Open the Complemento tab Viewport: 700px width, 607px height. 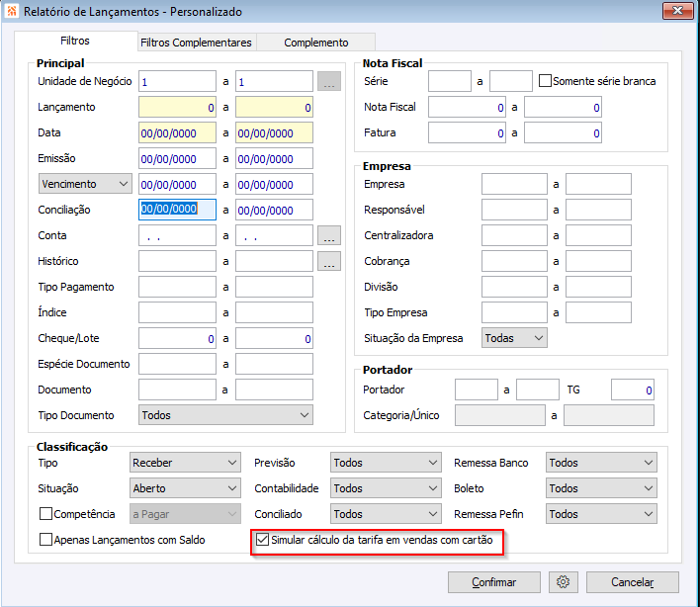click(x=316, y=43)
